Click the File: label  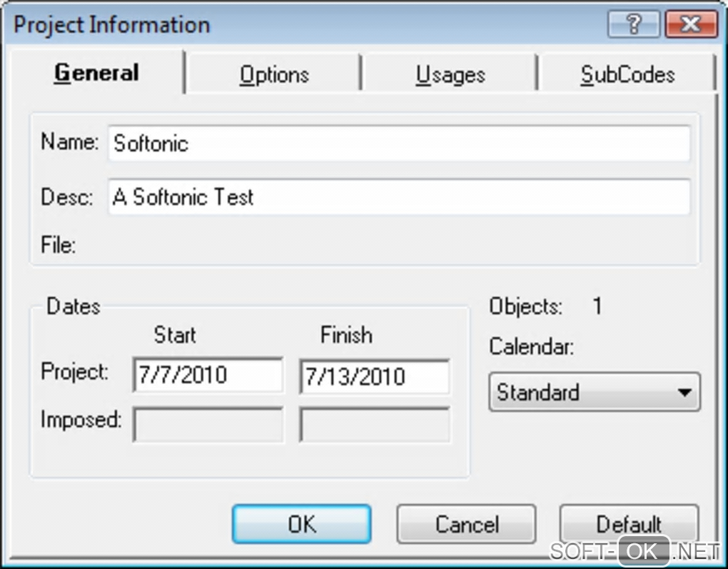[x=58, y=245]
